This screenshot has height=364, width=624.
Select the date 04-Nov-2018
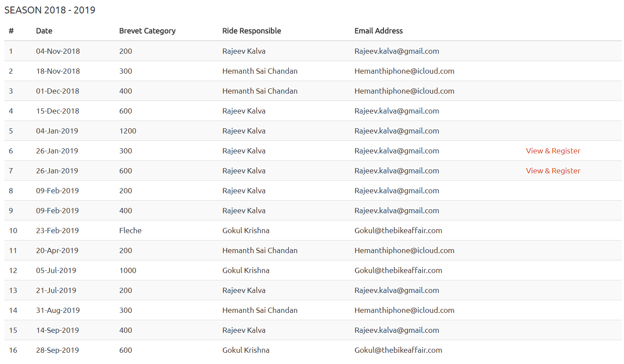[x=58, y=51]
